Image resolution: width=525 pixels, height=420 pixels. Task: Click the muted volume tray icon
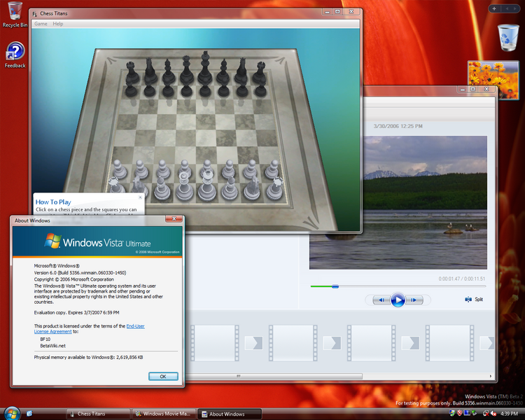[x=493, y=414]
